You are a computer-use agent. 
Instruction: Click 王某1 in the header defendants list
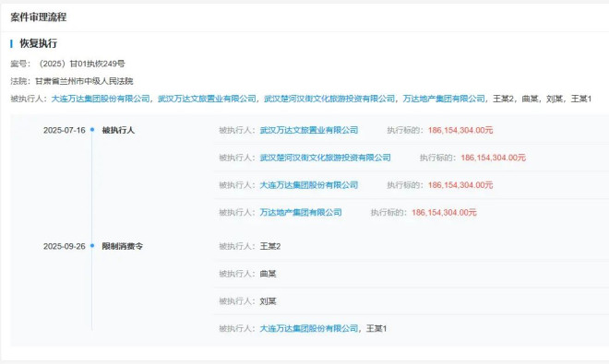(x=581, y=99)
